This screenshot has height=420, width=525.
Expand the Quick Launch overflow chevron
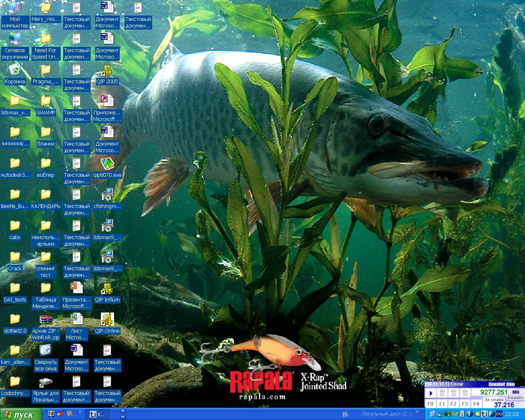click(x=80, y=411)
